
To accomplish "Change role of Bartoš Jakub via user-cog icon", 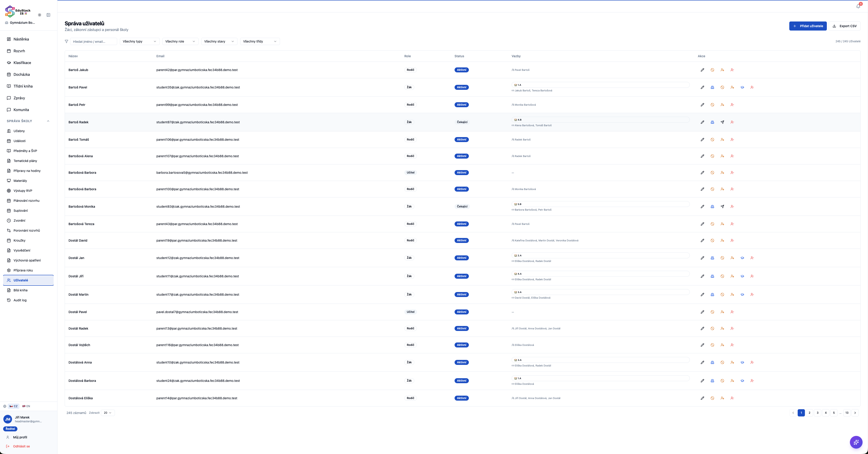I will click(x=722, y=70).
